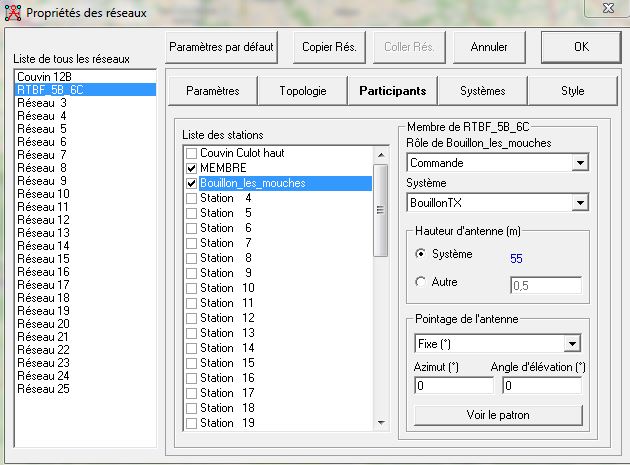This screenshot has height=465, width=630.
Task: Tick the Station 7 checkbox
Action: click(x=191, y=243)
